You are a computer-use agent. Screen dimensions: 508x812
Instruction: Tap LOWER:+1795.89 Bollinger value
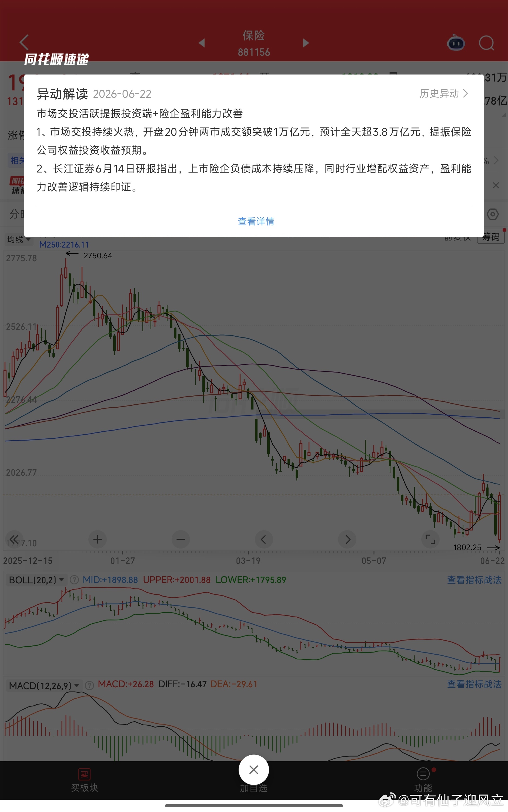point(251,580)
